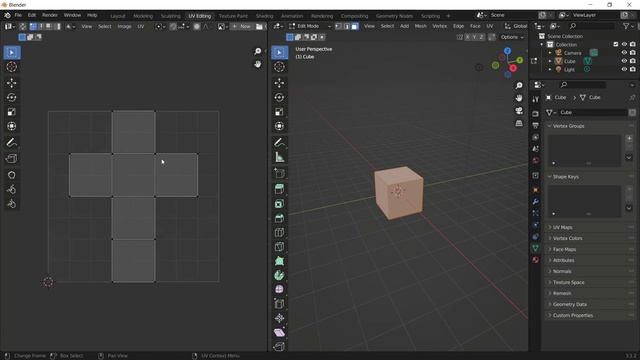
Task: Expand the Vertex Colors panel
Action: click(x=590, y=238)
